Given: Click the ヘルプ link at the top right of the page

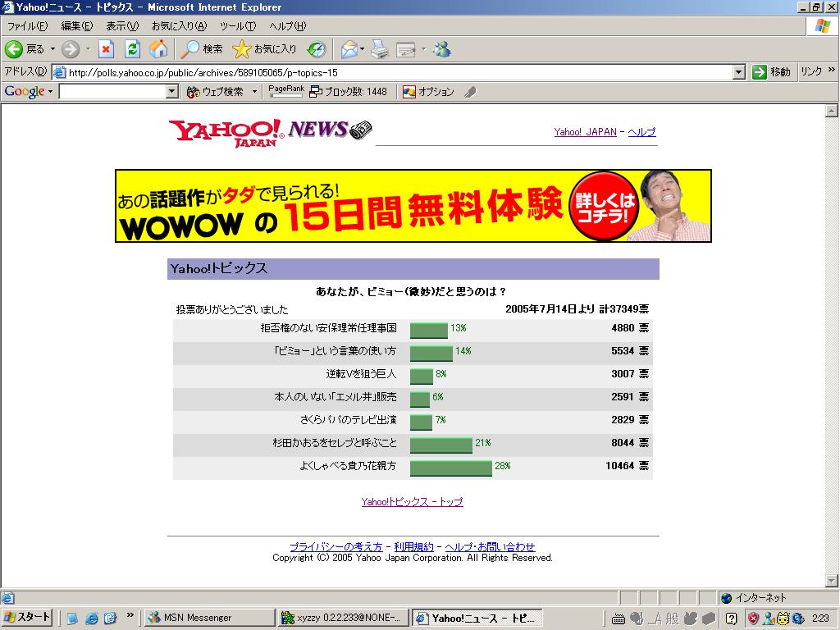Looking at the screenshot, I should (641, 132).
